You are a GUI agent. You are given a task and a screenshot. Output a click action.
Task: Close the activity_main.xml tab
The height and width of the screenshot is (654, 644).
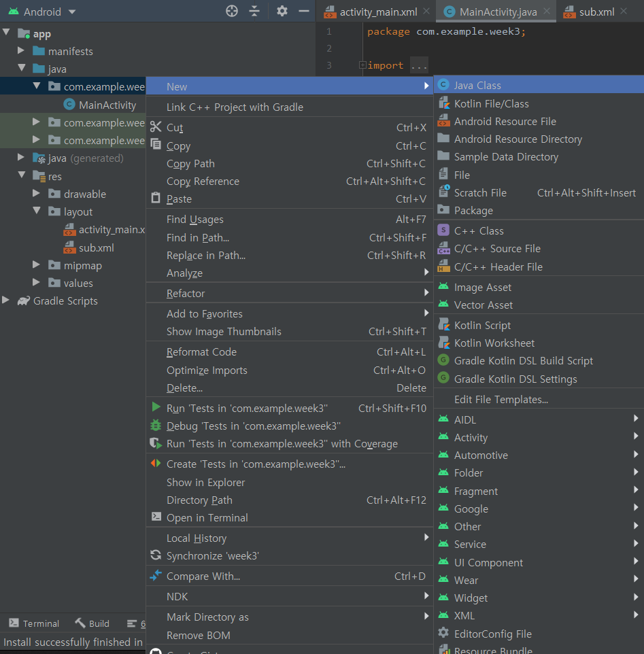tap(426, 12)
